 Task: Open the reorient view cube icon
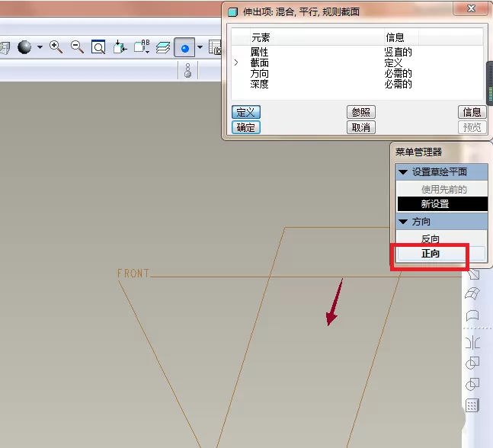pos(120,47)
